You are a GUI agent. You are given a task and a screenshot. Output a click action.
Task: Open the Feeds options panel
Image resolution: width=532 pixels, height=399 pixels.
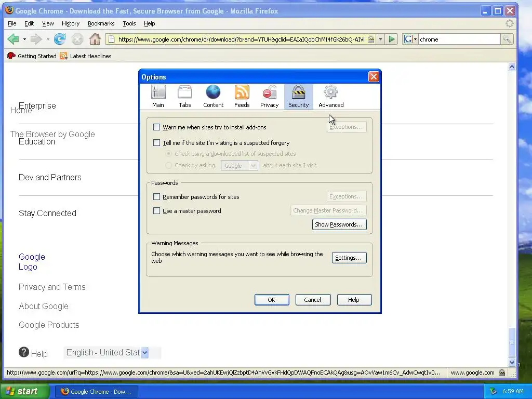pyautogui.click(x=242, y=97)
